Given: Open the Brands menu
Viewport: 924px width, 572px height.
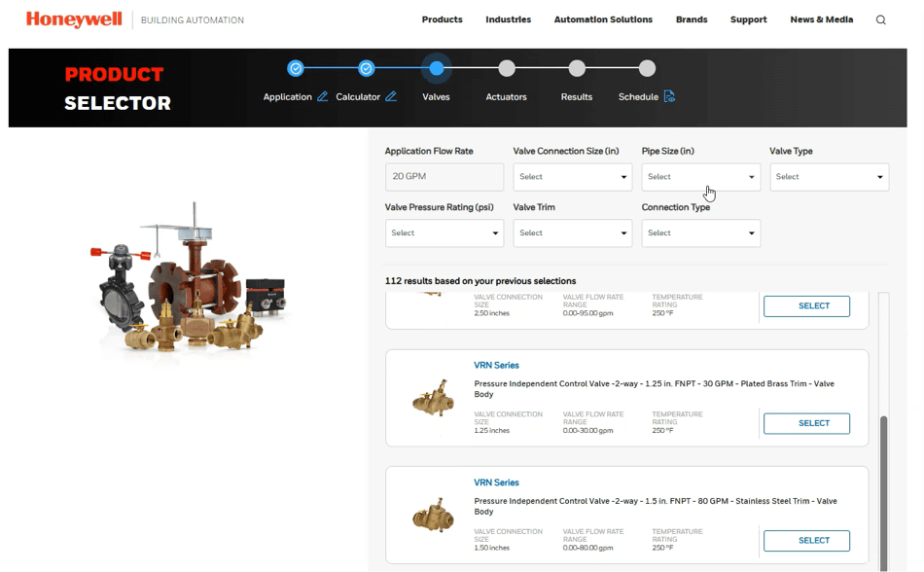Looking at the screenshot, I should pos(692,19).
